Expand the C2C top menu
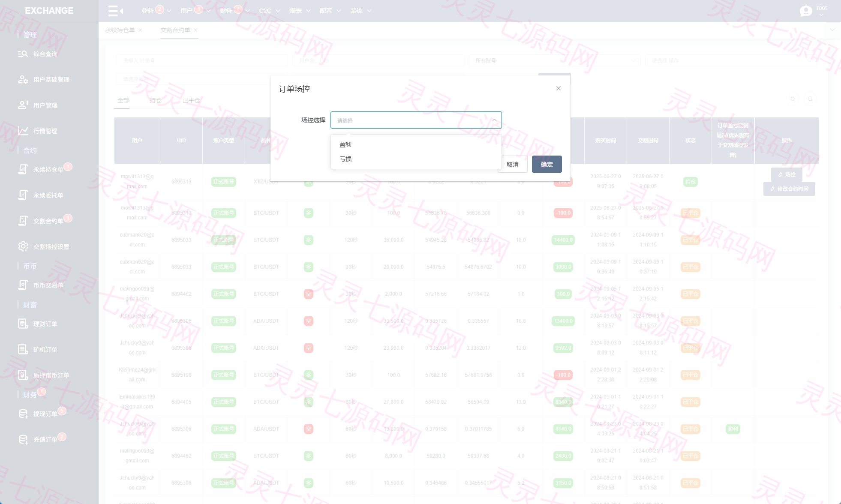The image size is (841, 504). point(270,11)
